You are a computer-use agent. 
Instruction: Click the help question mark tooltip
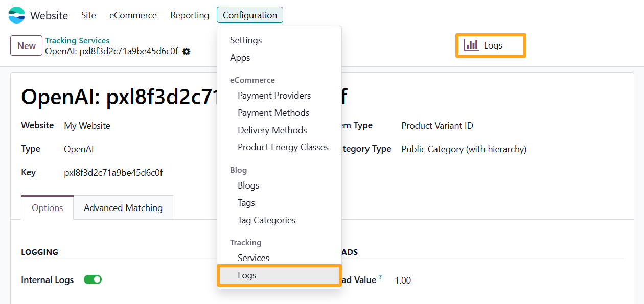[380, 277]
